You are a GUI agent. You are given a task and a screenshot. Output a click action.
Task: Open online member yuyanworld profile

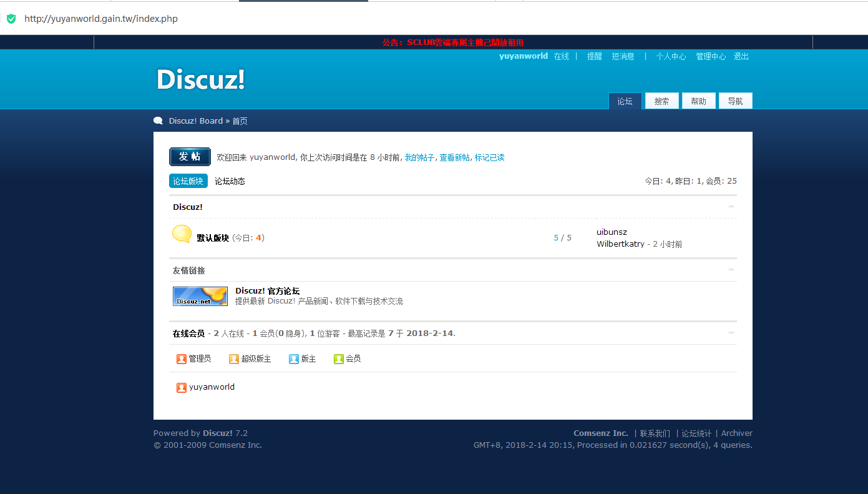pos(212,387)
